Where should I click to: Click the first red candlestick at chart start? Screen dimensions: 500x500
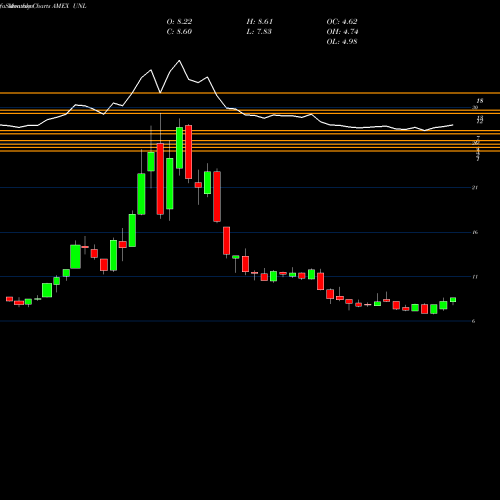coord(9,299)
